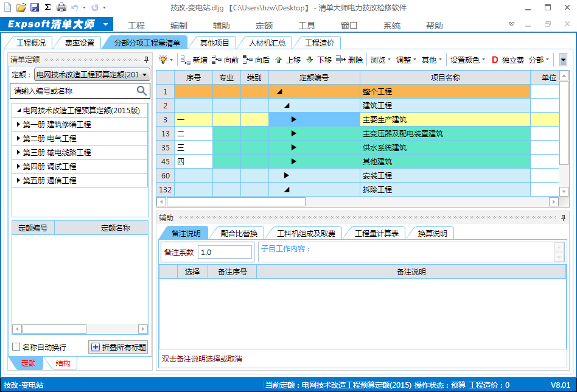The width and height of the screenshot is (577, 392).
Task: Collapse the 拆除工程 row triangle
Action: click(287, 189)
